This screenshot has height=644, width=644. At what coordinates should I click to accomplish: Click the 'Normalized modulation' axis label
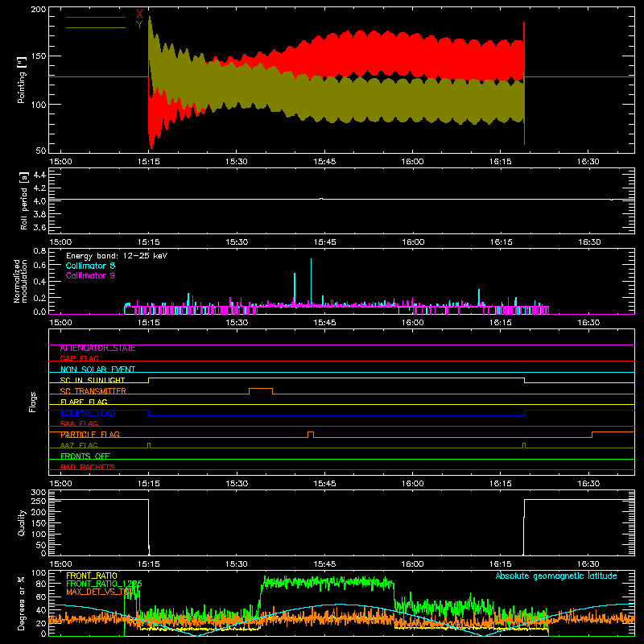[x=21, y=281]
